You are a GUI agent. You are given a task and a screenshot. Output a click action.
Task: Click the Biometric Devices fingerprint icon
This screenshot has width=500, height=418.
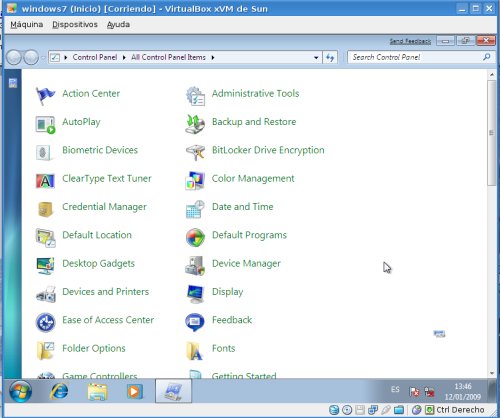coord(44,153)
